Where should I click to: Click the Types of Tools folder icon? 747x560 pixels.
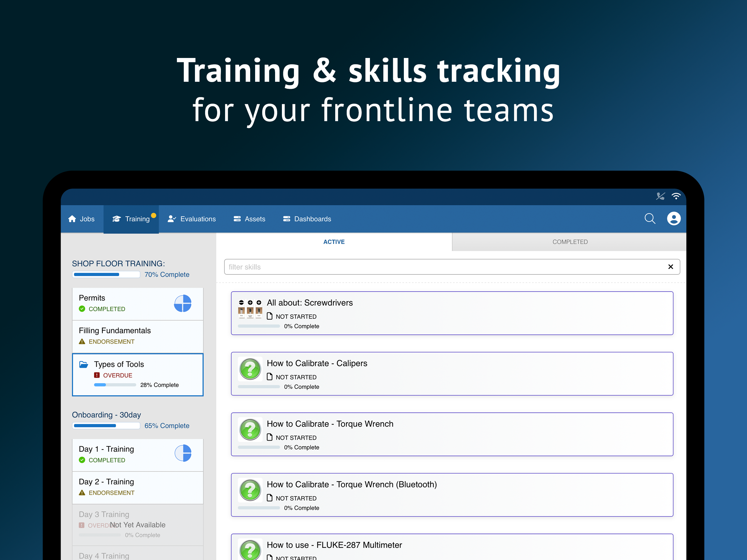[x=83, y=364]
